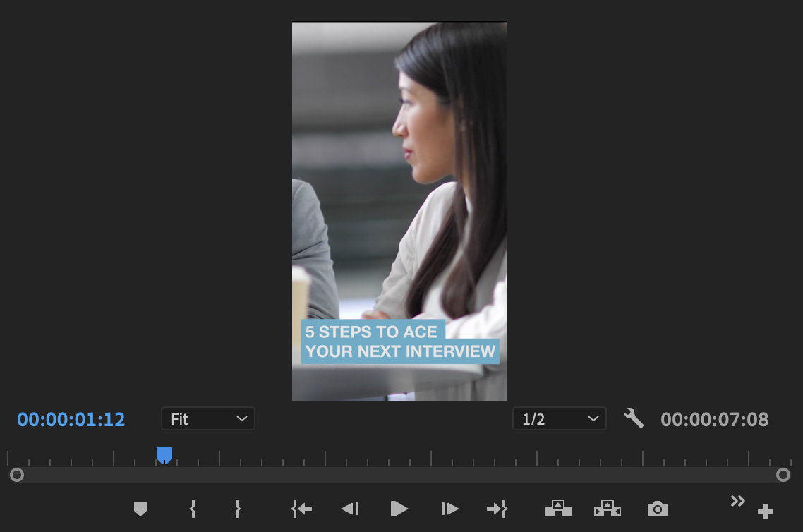Viewport: 803px width, 532px height.
Task: Click the zoom scroll bar track
Action: point(400,475)
